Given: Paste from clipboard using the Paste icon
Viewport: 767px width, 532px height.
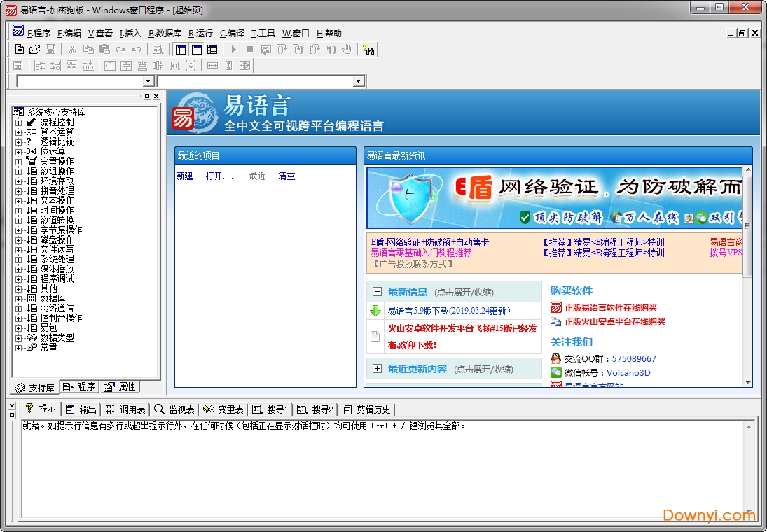Looking at the screenshot, I should coord(104,49).
